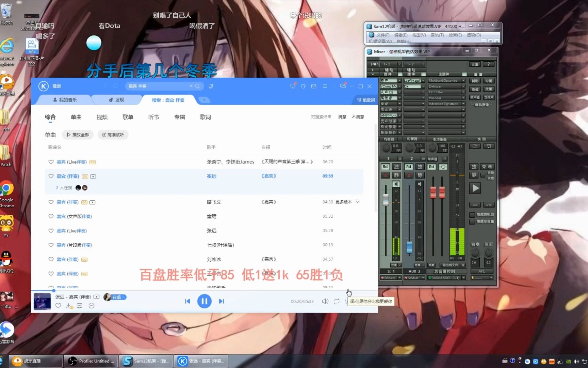Screen dimensions: 588x368
Task: Open the Kugou main menu icon
Action: click(325, 86)
